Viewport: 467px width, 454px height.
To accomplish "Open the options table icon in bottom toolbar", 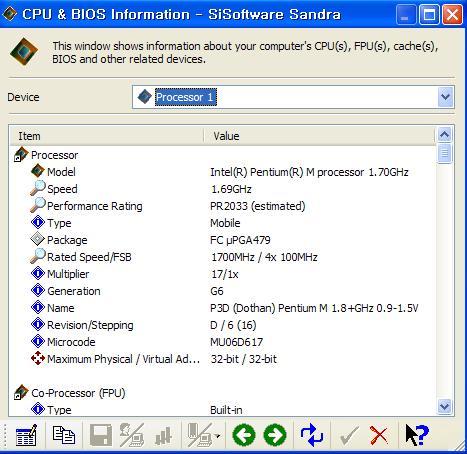I will coord(26,435).
